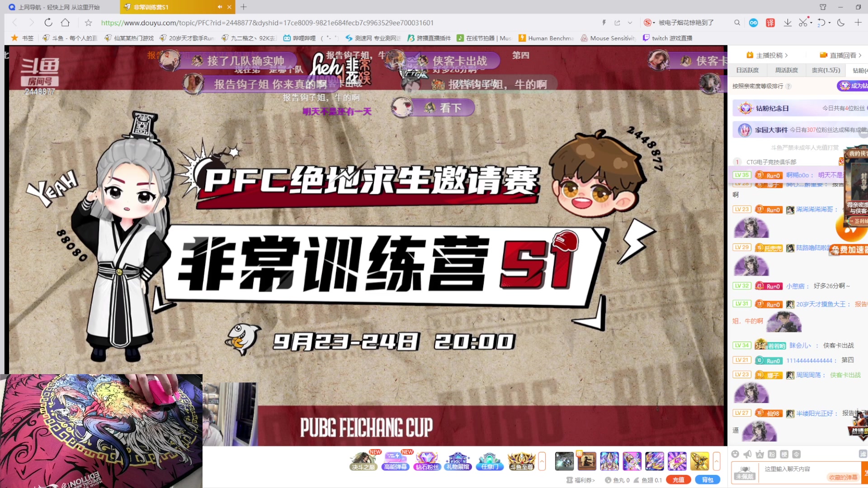The width and height of the screenshot is (868, 488).
Task: Toggle dark mode via the moon icon
Action: [x=840, y=22]
